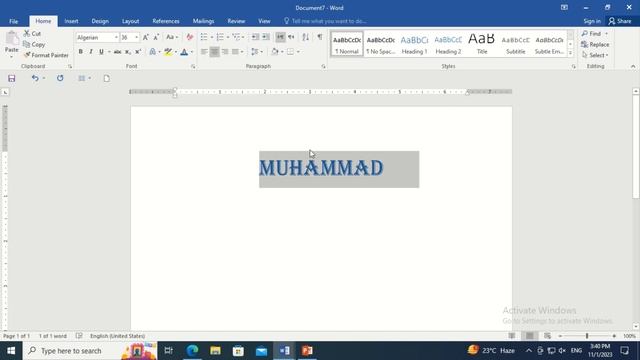640x360 pixels.
Task: Align text left
Action: 204,52
